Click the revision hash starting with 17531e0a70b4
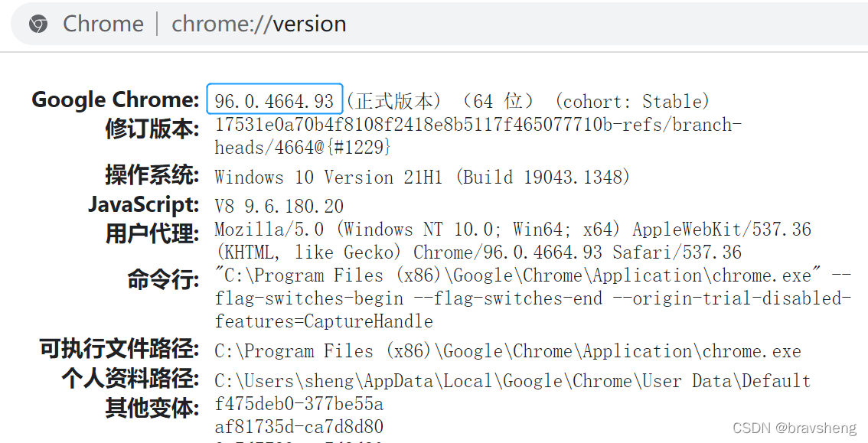The image size is (868, 443). (478, 125)
